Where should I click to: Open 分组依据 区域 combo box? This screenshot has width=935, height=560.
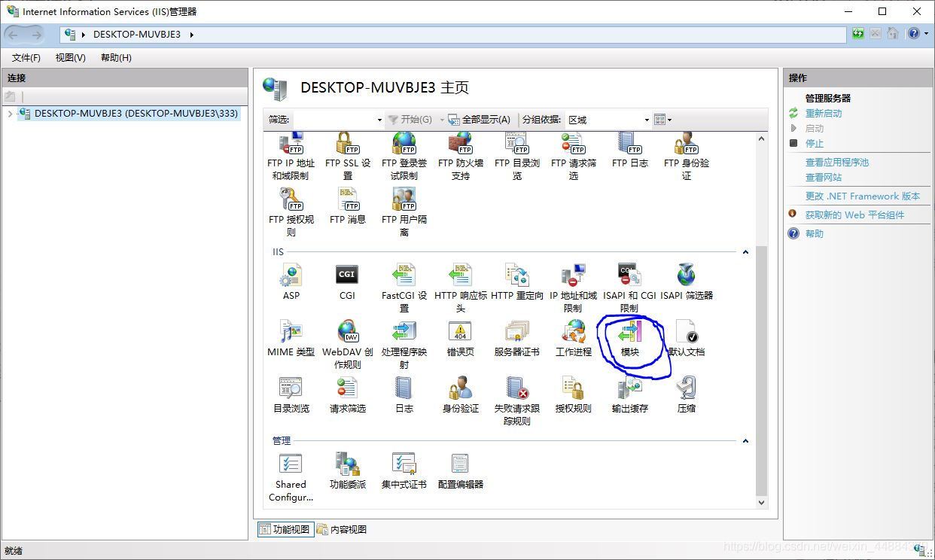608,120
